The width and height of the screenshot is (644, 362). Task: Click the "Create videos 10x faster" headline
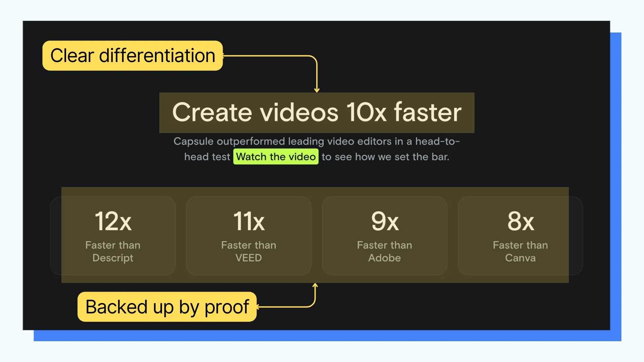click(x=317, y=112)
